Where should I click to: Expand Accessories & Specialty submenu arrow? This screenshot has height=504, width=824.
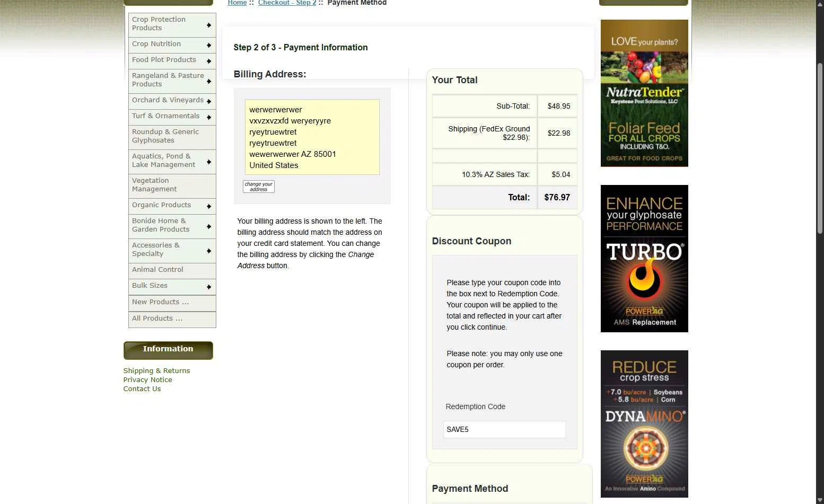pyautogui.click(x=209, y=251)
